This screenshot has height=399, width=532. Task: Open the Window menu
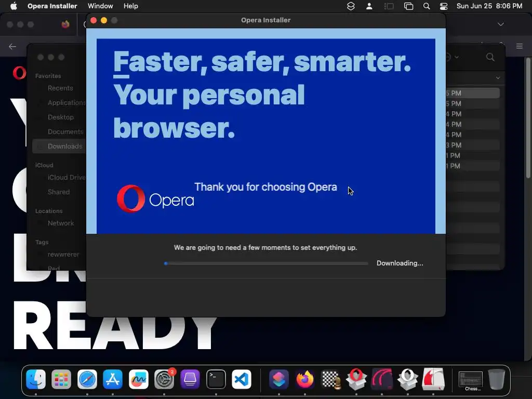click(x=100, y=6)
